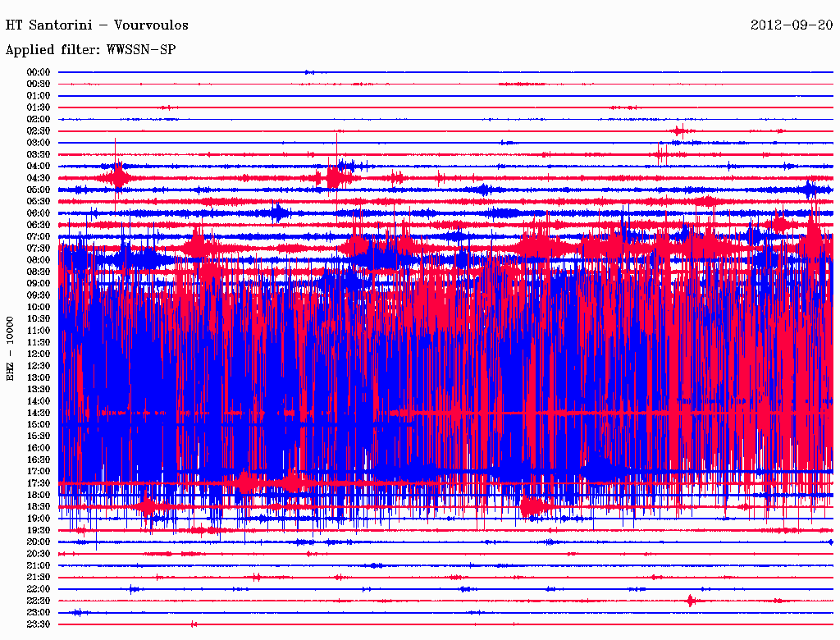Click the 00:00 time label
840x640 pixels.
pyautogui.click(x=39, y=72)
